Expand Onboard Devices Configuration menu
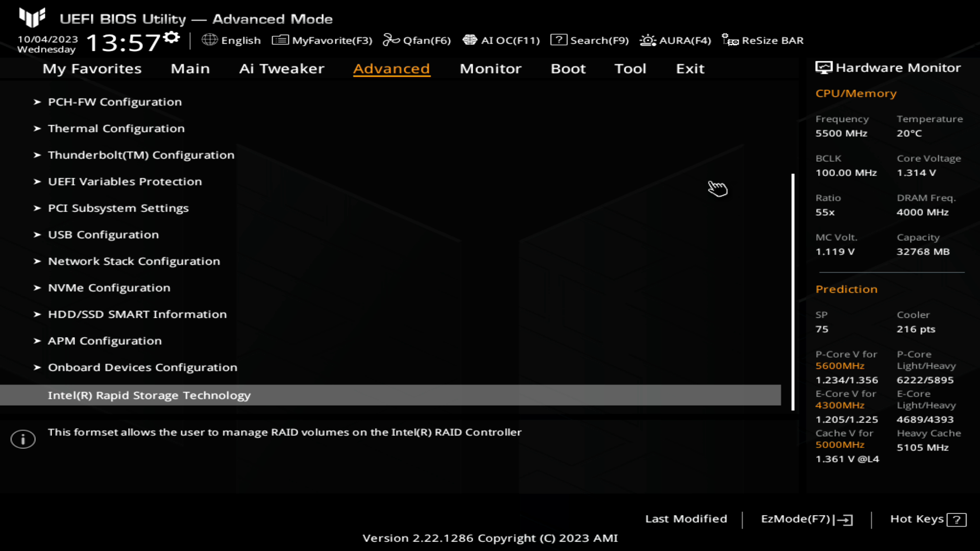The image size is (980, 551). tap(143, 367)
